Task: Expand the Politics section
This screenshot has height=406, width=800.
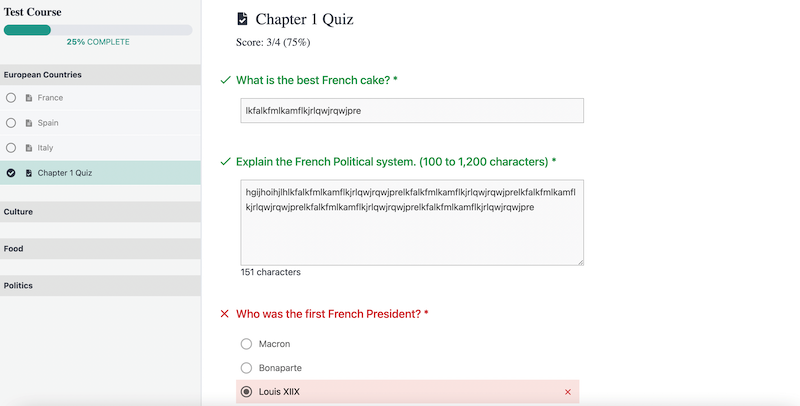Action: [x=100, y=286]
